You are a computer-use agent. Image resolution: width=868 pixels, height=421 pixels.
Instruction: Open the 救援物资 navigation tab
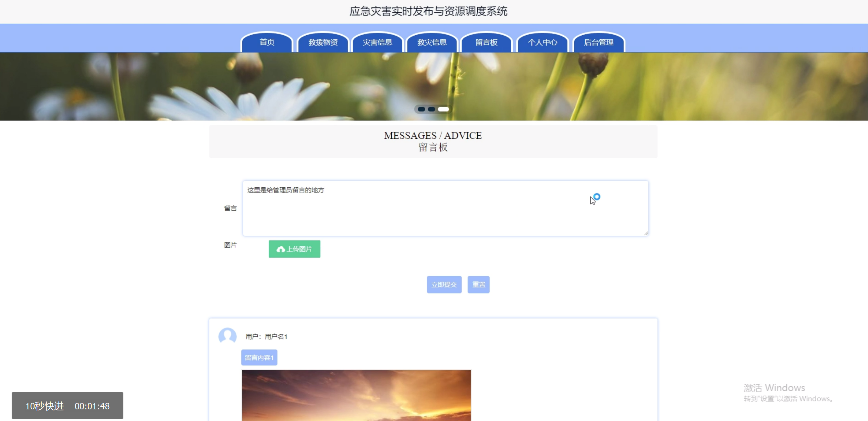pyautogui.click(x=323, y=42)
